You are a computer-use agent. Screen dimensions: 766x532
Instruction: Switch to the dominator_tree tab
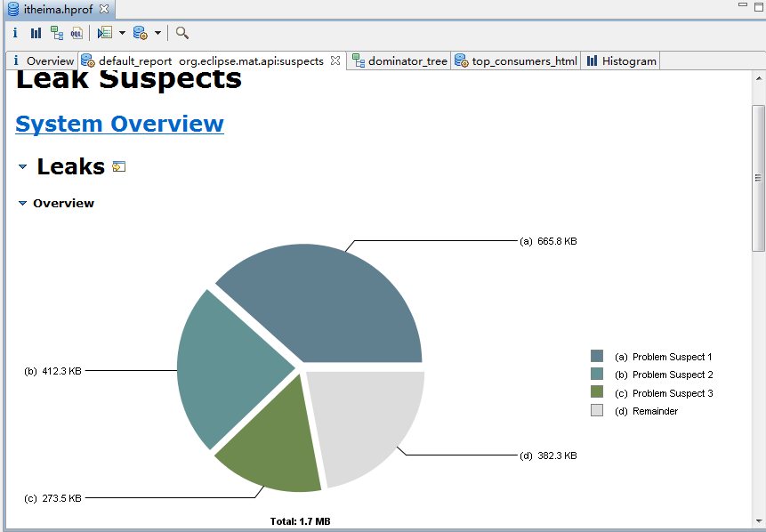399,61
